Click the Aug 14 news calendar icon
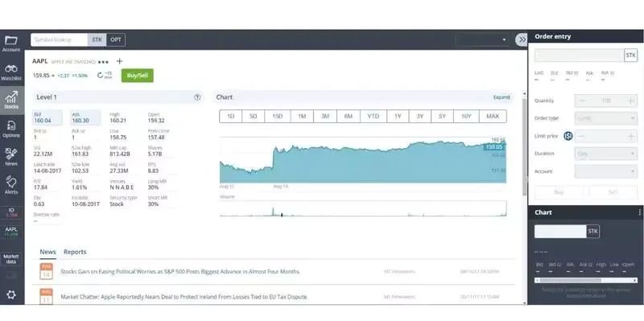 (46, 271)
